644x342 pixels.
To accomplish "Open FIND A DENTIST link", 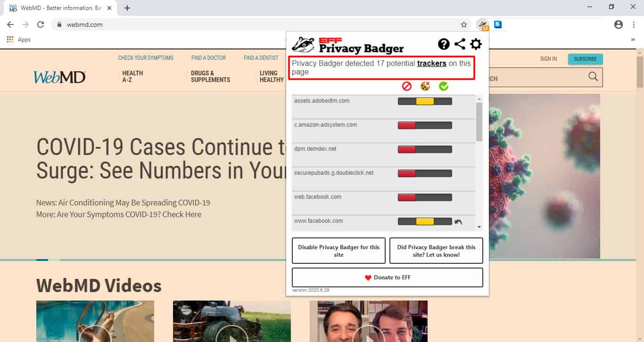I will [x=261, y=58].
